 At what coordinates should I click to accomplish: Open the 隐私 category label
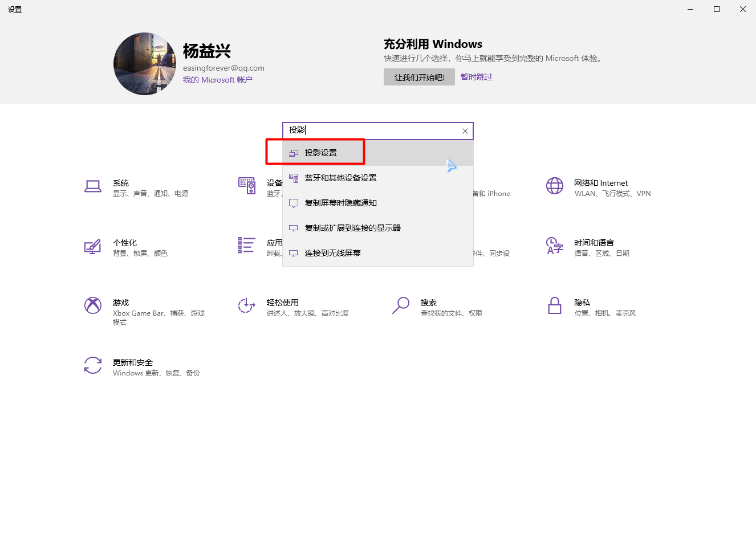(x=582, y=303)
